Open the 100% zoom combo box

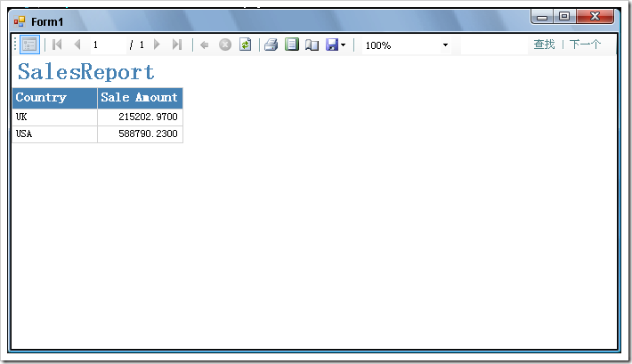406,45
